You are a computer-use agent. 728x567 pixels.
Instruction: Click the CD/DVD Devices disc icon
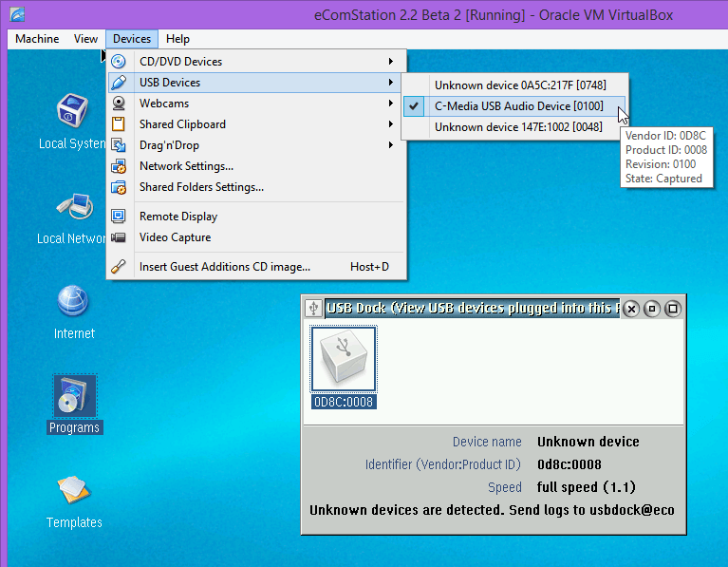119,62
